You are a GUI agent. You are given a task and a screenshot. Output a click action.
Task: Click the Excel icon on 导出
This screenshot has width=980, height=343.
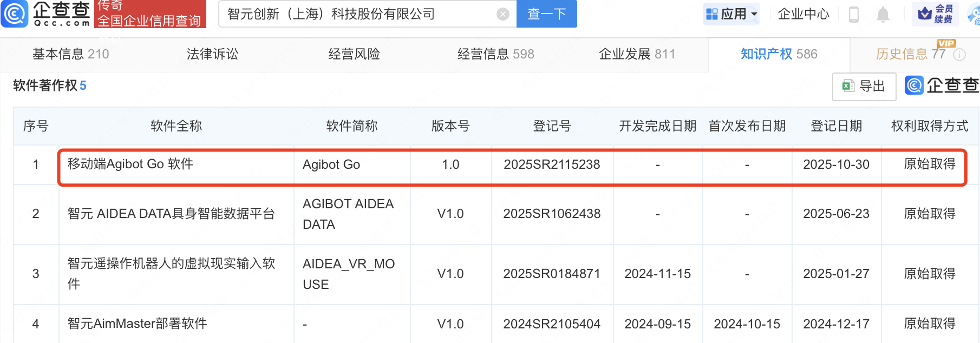coord(848,86)
